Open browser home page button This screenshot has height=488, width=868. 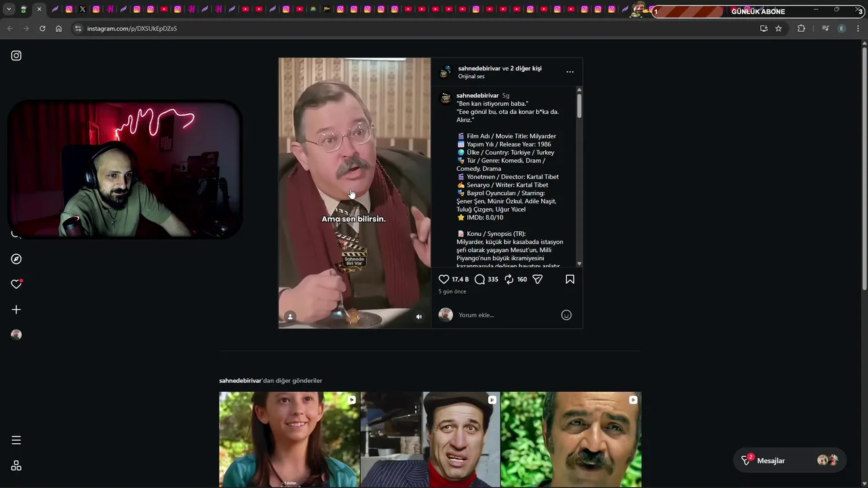(58, 28)
